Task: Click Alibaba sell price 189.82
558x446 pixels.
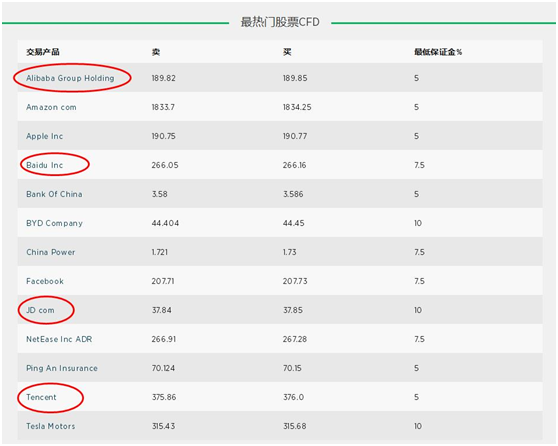Action: coord(164,78)
